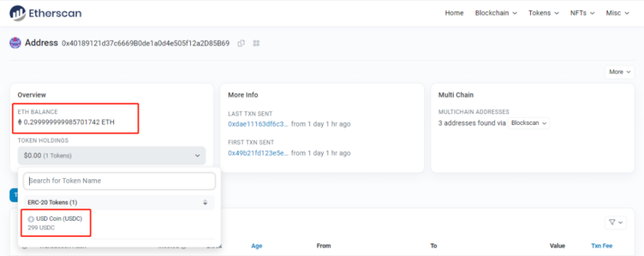Click the Txn Fee column header
This screenshot has height=256, width=644.
pyautogui.click(x=602, y=245)
